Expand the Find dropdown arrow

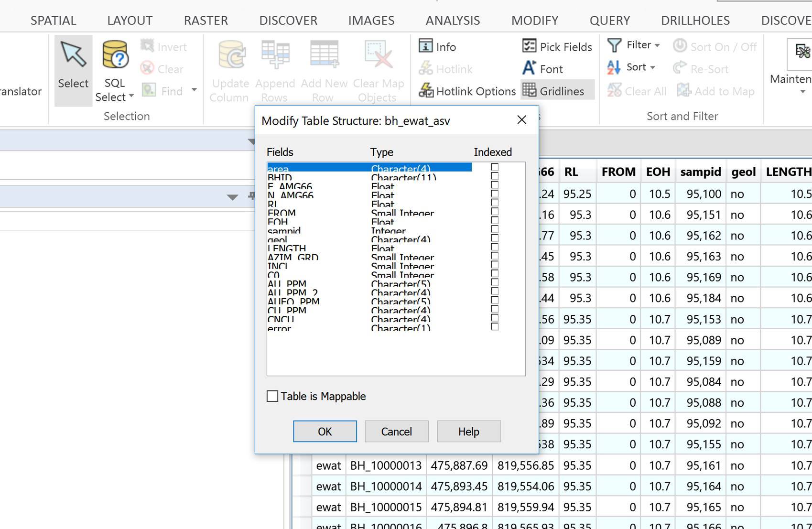pyautogui.click(x=194, y=90)
